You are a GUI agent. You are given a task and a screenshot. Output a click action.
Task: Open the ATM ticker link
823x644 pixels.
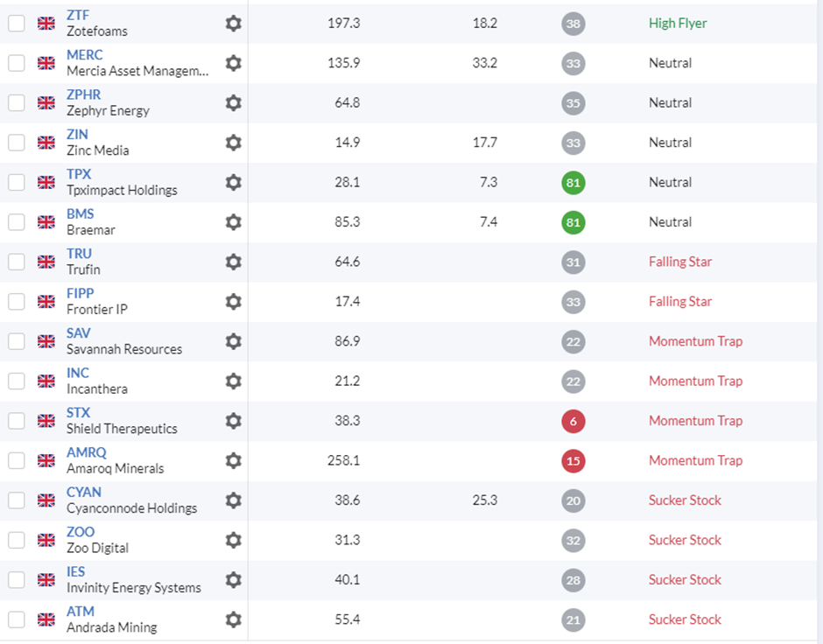click(x=81, y=612)
